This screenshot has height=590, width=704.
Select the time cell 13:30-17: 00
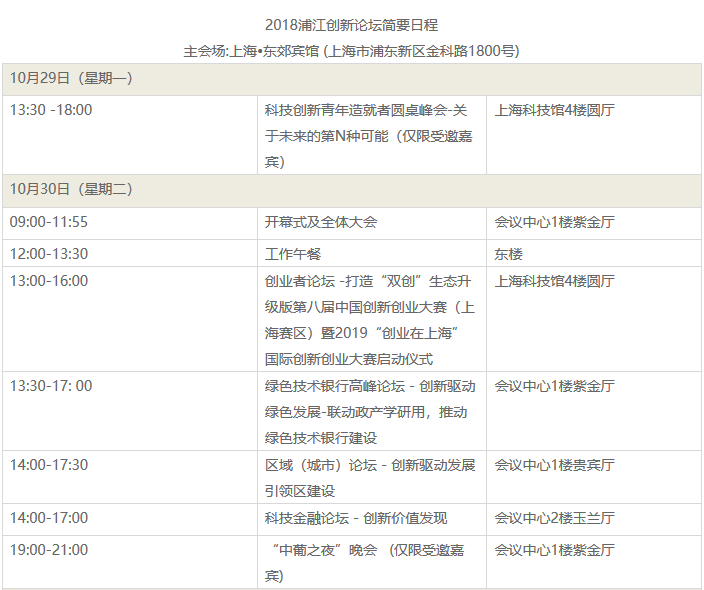click(x=130, y=411)
